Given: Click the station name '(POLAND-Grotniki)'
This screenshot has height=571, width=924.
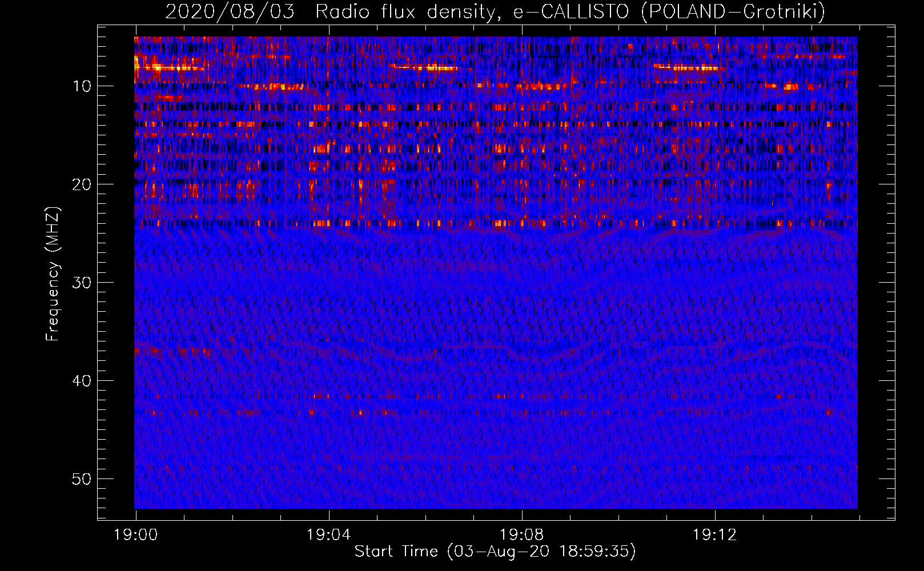Looking at the screenshot, I should tap(733, 12).
